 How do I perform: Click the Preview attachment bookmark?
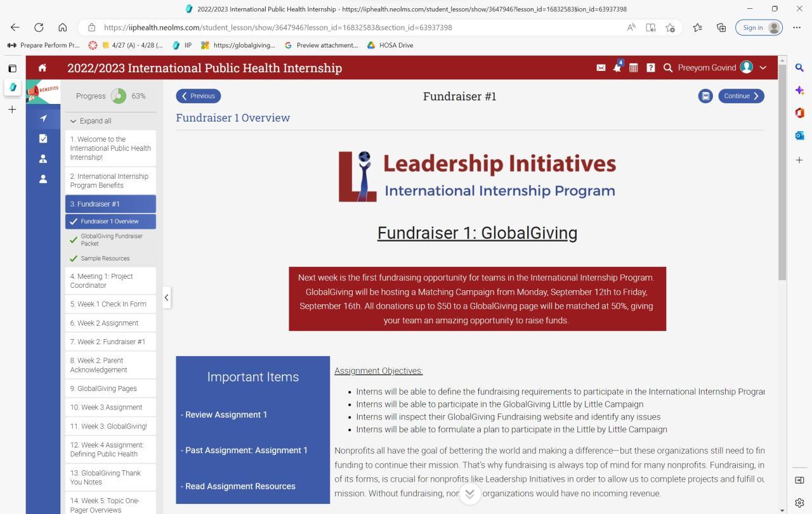coord(321,45)
